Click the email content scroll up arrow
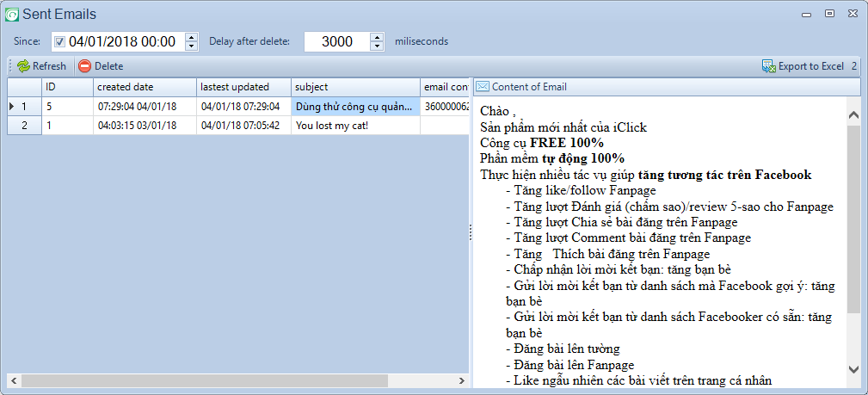The image size is (868, 395). pos(853,114)
